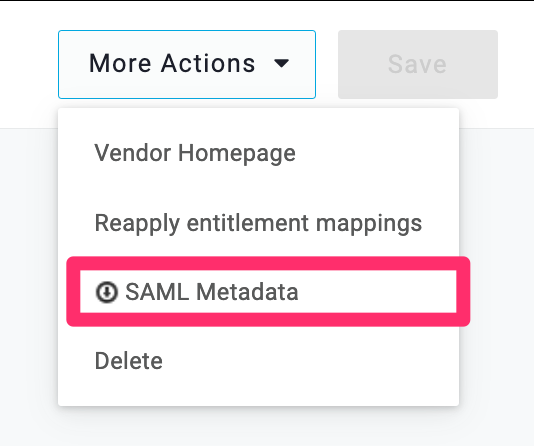This screenshot has height=446, width=534.
Task: Reapply the entitlement mappings
Action: click(258, 223)
